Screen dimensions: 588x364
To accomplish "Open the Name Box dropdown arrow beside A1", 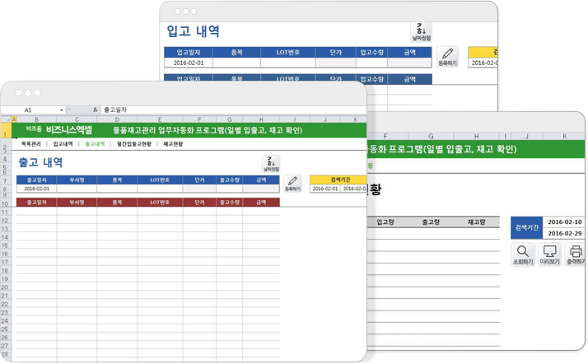I will 62,110.
